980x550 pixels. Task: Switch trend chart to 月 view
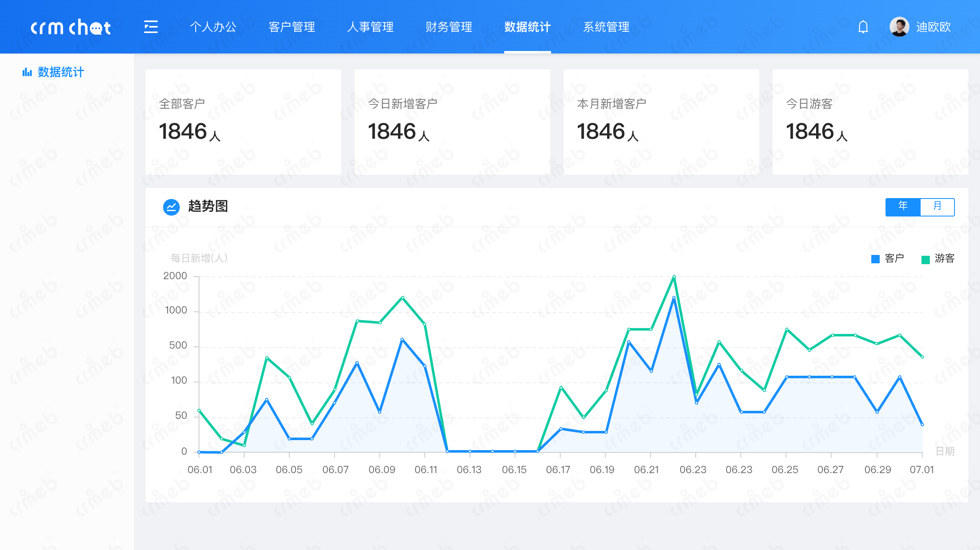[937, 206]
